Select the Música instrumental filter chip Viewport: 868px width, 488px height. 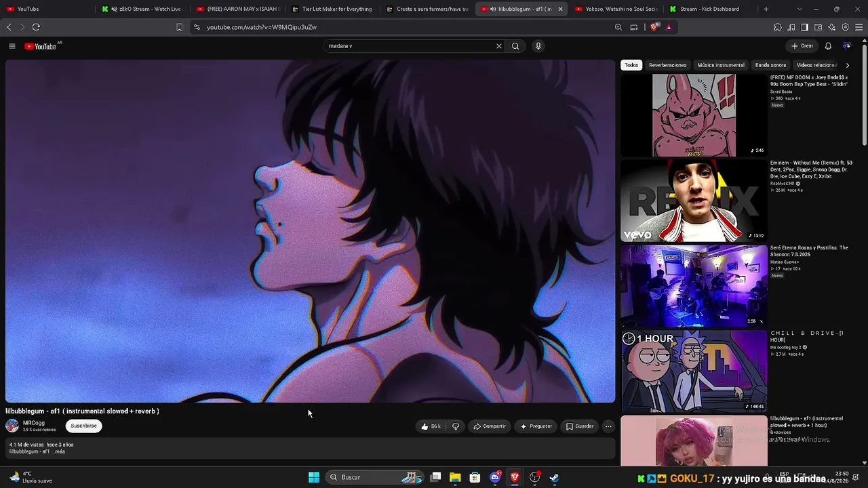click(x=721, y=65)
